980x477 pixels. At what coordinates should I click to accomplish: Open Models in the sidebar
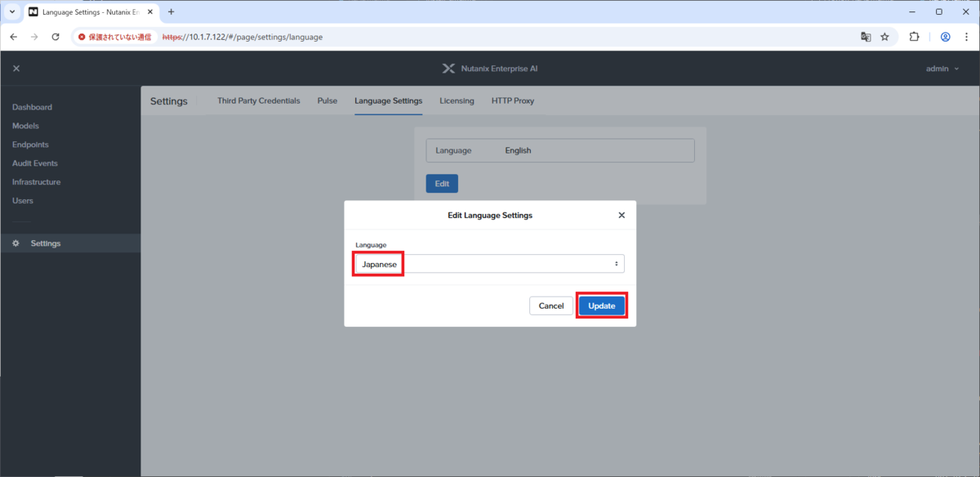point(25,126)
